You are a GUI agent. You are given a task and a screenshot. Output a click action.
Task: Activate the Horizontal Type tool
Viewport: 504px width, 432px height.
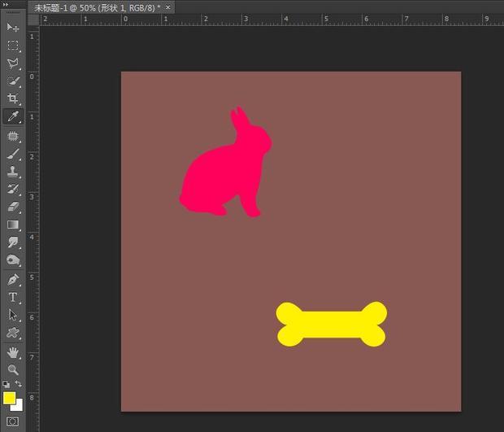point(13,297)
